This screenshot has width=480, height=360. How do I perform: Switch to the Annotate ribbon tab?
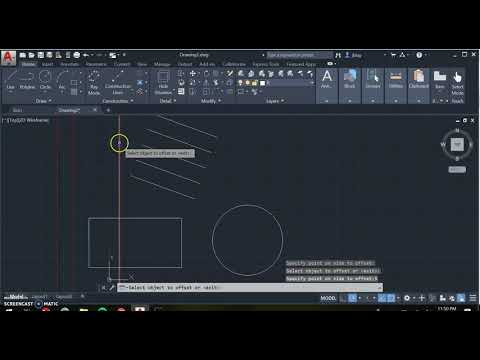(x=69, y=64)
